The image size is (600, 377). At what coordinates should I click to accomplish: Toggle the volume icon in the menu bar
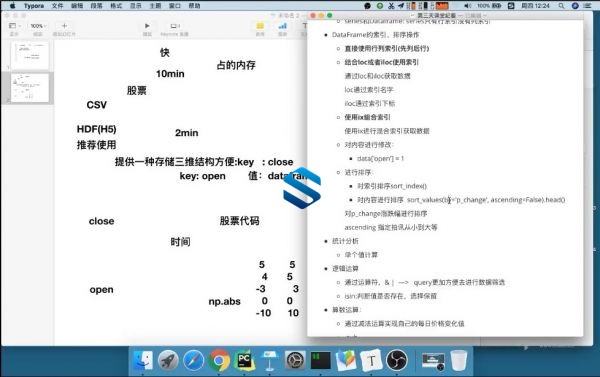pyautogui.click(x=468, y=5)
